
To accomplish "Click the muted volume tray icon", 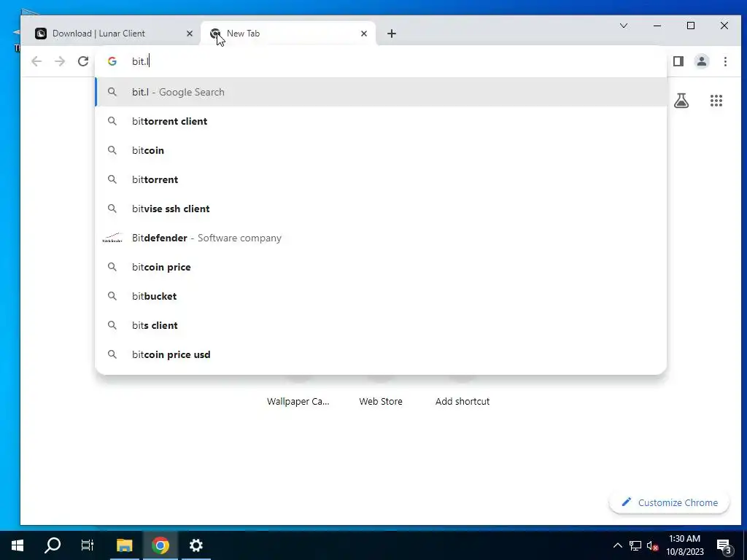I will 653,545.
